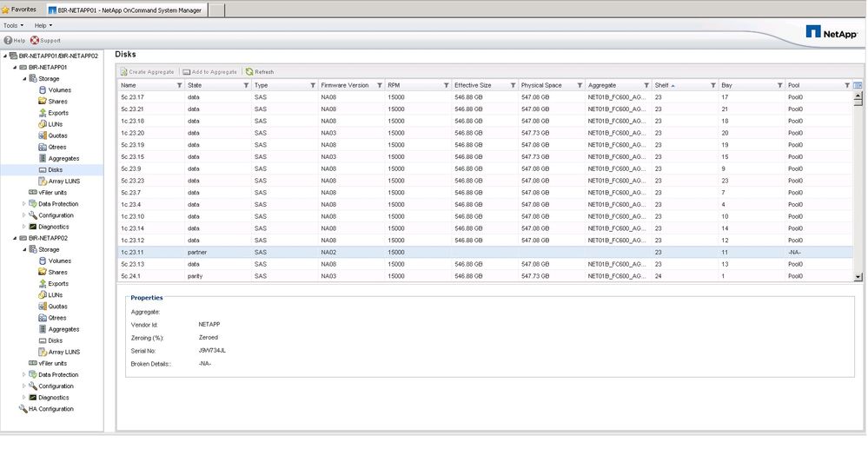
Task: Collapse the BIR-NETAPP02 node
Action: (15, 238)
